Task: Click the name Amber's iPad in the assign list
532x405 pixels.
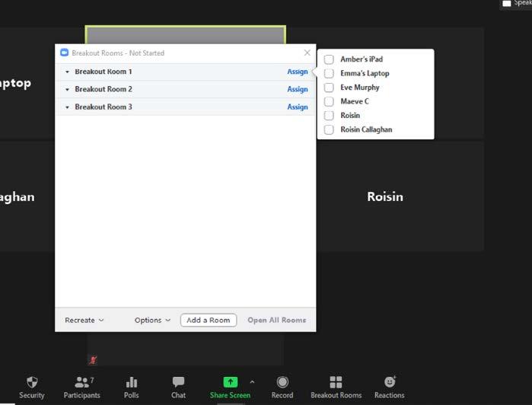Action: [362, 59]
